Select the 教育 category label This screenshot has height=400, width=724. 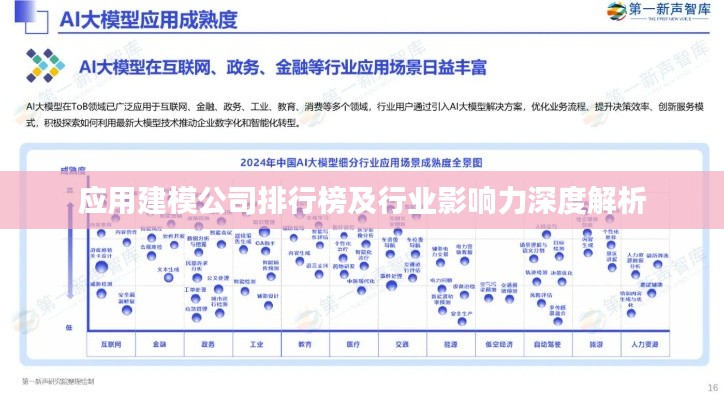(x=305, y=343)
